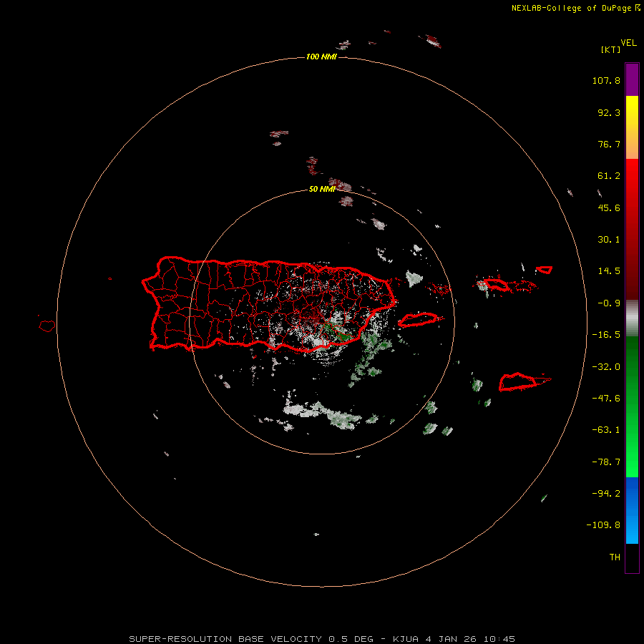Select the -94.2 legend value
The image size is (644, 644).
tap(606, 493)
